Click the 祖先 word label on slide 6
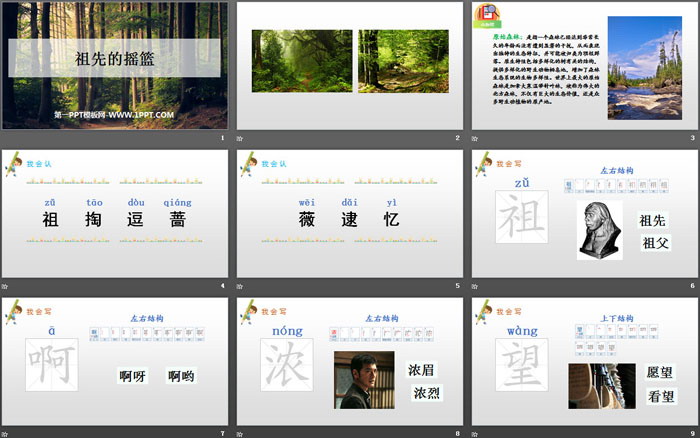The image size is (700, 438). (653, 221)
